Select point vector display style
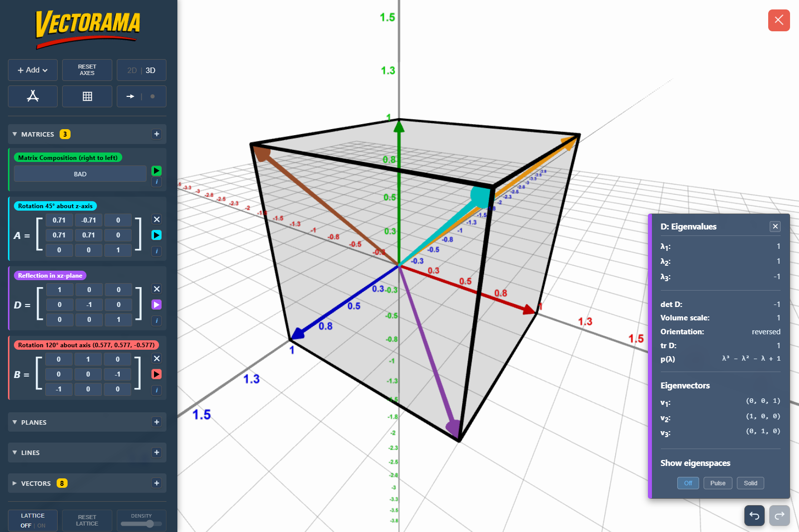The image size is (799, 532). click(x=153, y=96)
